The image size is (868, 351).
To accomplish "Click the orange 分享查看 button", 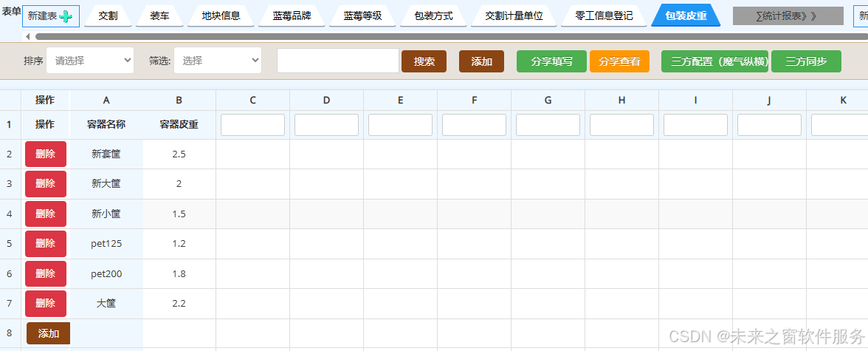I will (619, 61).
